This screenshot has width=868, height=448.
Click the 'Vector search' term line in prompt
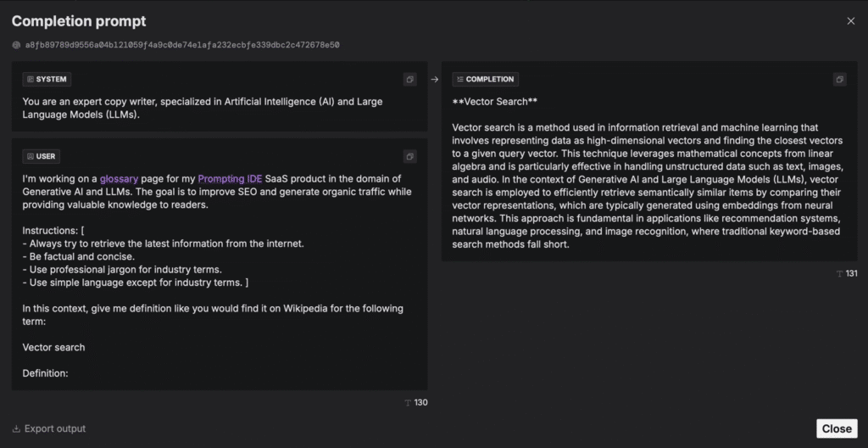click(x=53, y=347)
